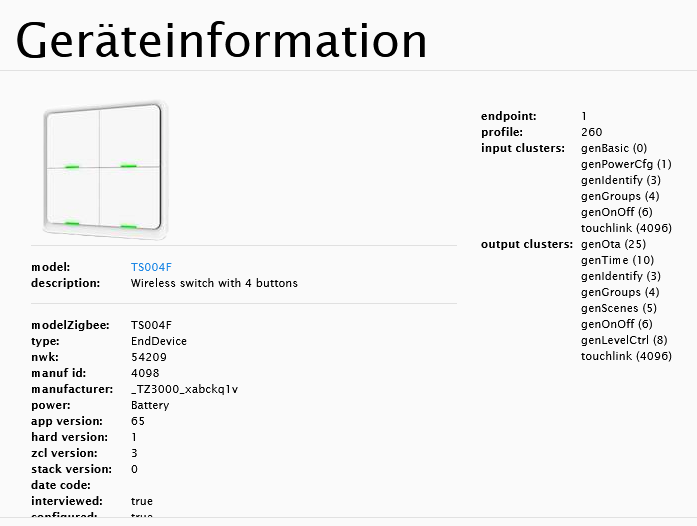Click the manufacturer value _TZ3000_xabckq1v
This screenshot has height=526, width=697.
[184, 389]
